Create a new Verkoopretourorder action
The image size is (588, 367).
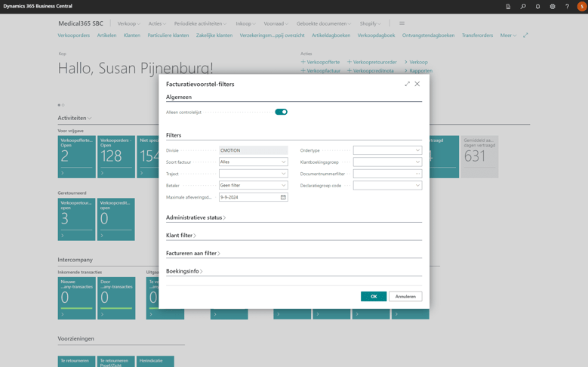tap(372, 62)
